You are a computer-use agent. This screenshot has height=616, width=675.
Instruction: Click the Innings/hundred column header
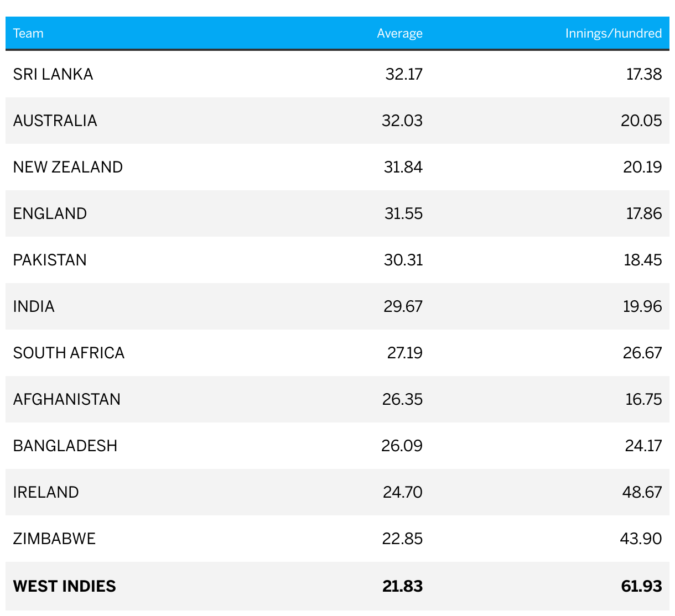pos(613,33)
